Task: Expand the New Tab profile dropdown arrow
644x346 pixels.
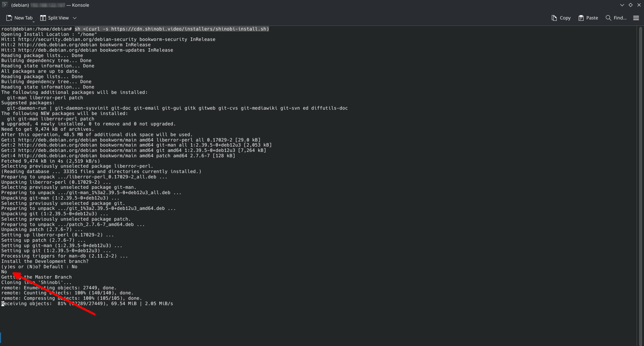Action: click(x=34, y=21)
